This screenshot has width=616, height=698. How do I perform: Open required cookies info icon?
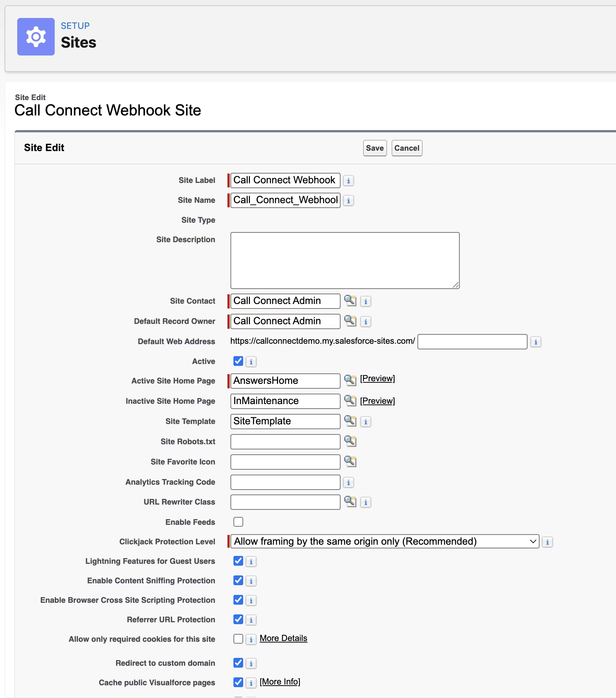click(251, 640)
